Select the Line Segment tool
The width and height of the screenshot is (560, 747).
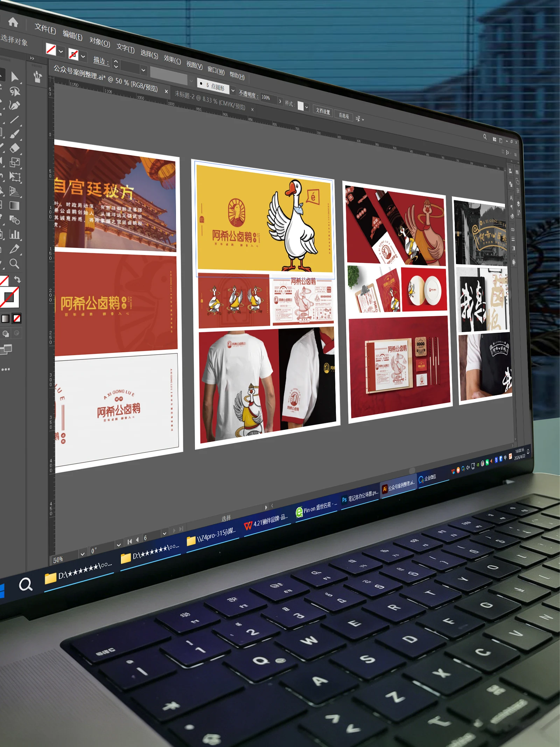click(14, 120)
